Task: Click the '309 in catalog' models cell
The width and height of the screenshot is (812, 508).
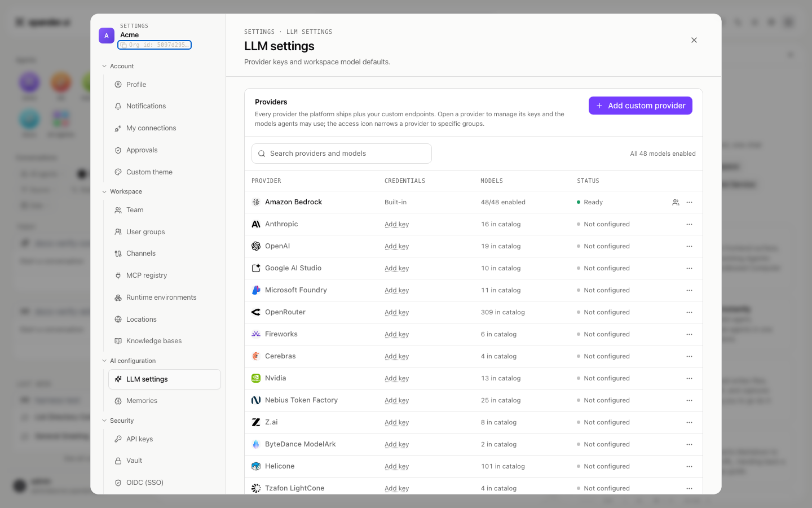Action: (503, 312)
